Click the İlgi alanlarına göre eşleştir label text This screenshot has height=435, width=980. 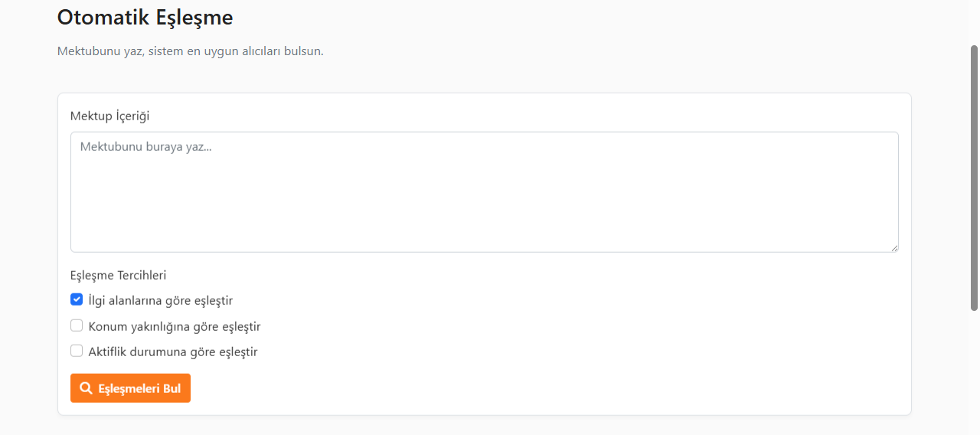pos(161,300)
